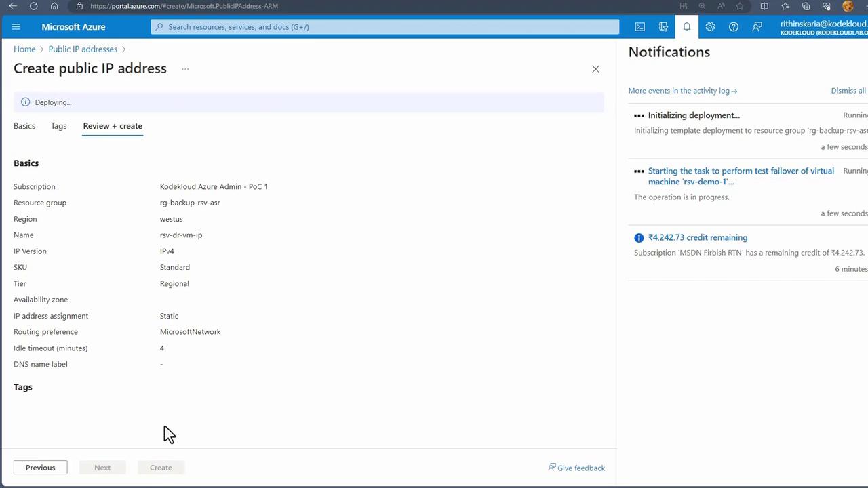This screenshot has width=868, height=488.
Task: Select the SKU value 'Standard'
Action: pyautogui.click(x=175, y=267)
